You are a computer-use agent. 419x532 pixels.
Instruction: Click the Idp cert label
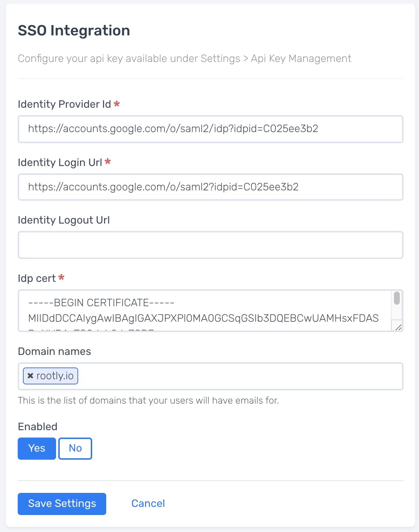(x=37, y=279)
